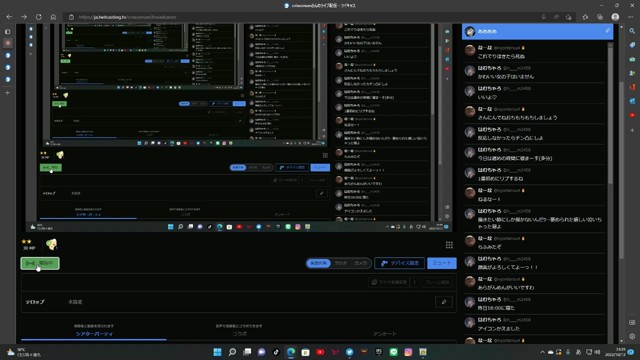
Task: Open the taskbar clock and date
Action: tap(615, 352)
